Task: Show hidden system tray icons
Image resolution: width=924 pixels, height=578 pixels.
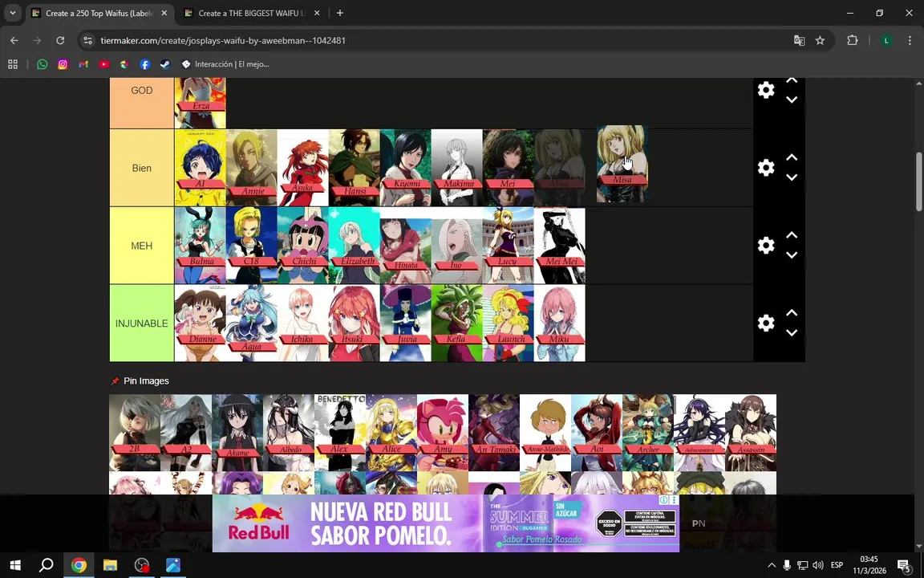Action: [x=772, y=565]
